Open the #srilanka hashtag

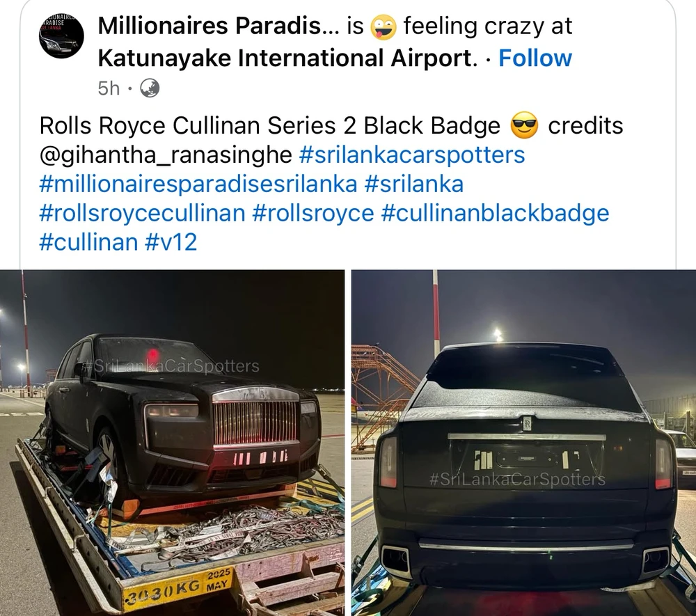click(x=413, y=184)
